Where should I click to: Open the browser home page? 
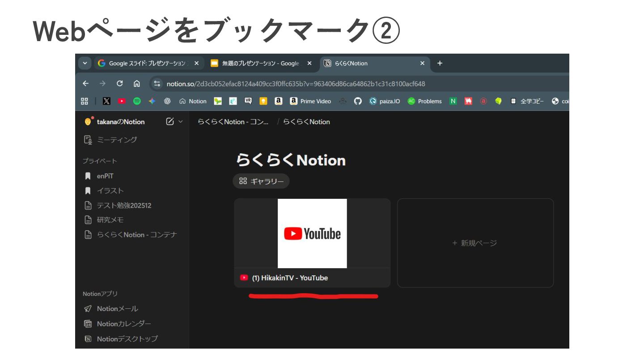(137, 84)
